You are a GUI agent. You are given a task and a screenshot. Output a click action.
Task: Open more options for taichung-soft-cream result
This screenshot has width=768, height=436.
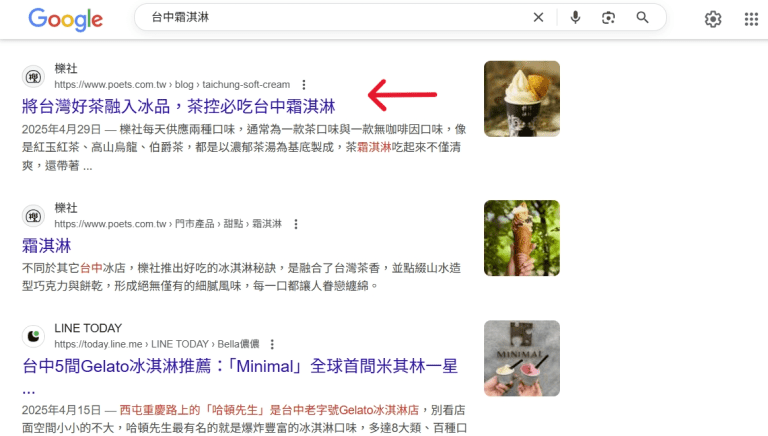(x=304, y=85)
